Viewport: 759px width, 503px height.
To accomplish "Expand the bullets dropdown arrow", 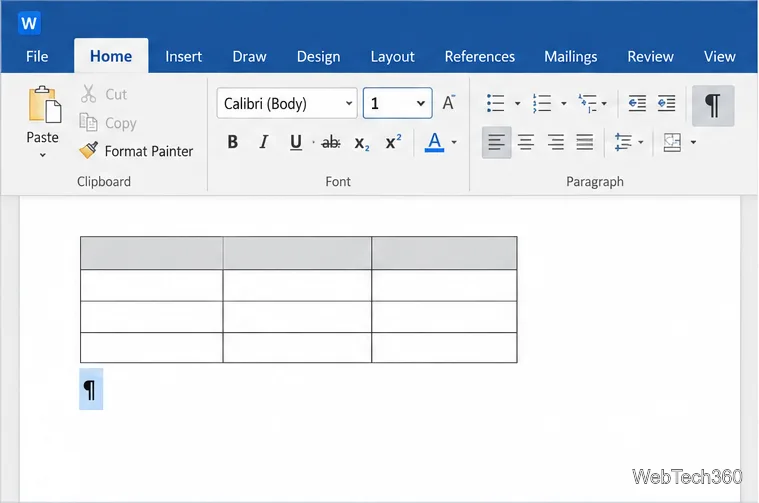I will (517, 104).
